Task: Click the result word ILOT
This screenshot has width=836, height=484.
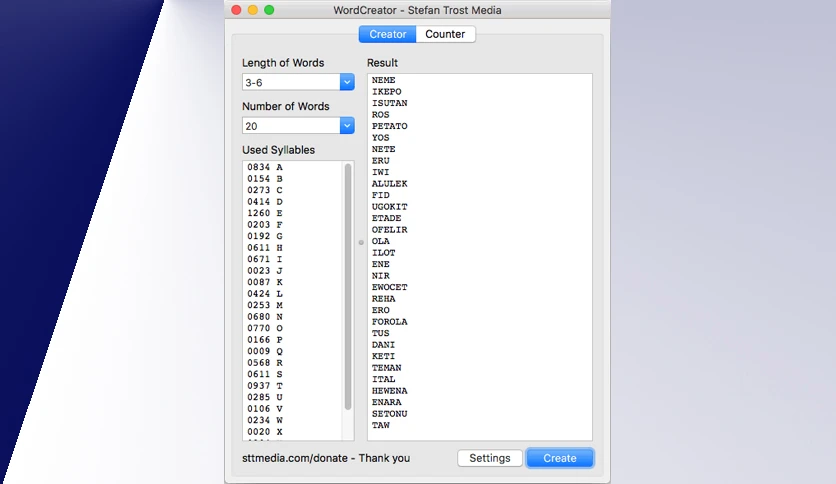Action: (383, 253)
